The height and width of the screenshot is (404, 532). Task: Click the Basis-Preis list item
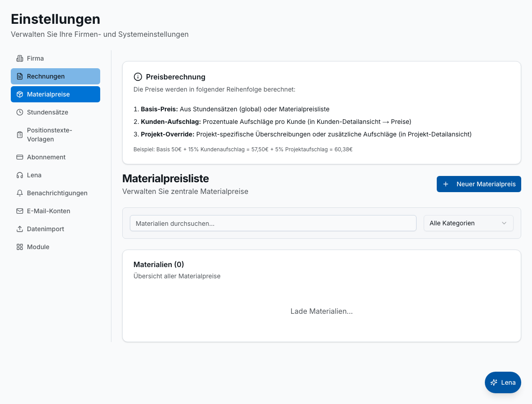click(x=231, y=109)
